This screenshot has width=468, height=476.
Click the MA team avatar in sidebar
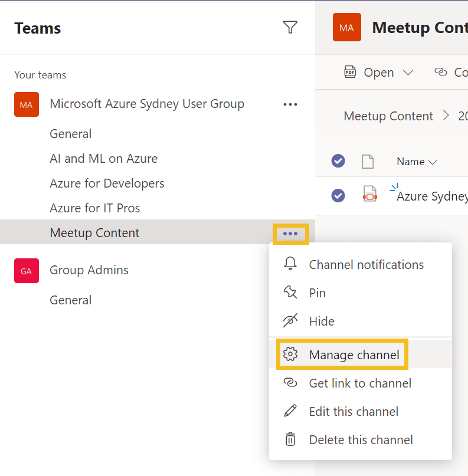click(x=27, y=104)
